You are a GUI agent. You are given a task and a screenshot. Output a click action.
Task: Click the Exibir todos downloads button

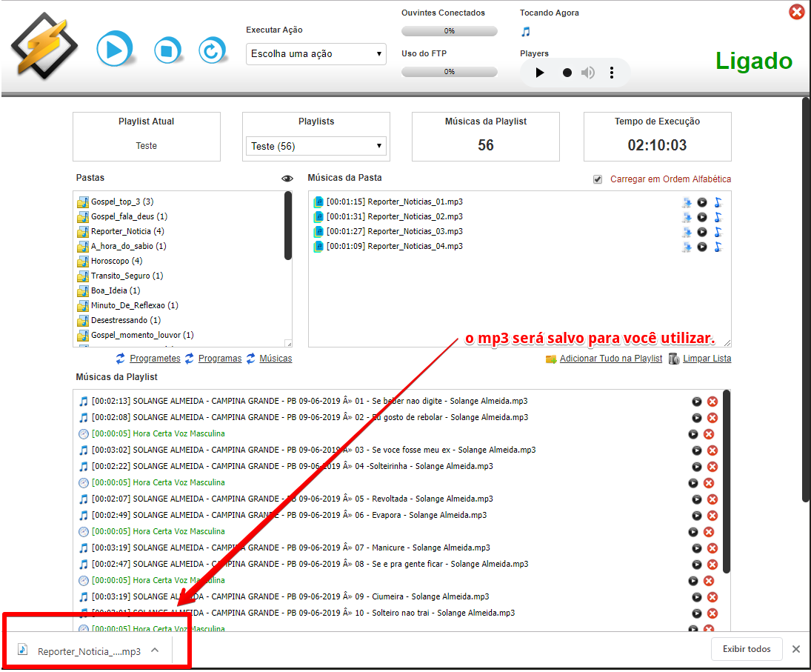pyautogui.click(x=747, y=649)
